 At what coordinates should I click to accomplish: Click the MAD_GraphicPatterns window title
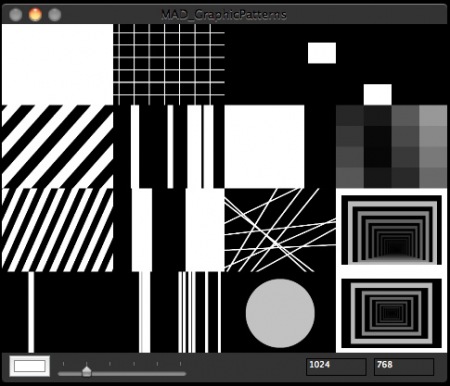click(x=224, y=15)
